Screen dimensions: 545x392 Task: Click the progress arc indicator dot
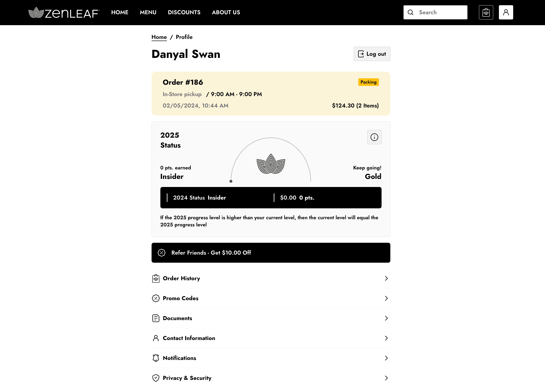231,181
